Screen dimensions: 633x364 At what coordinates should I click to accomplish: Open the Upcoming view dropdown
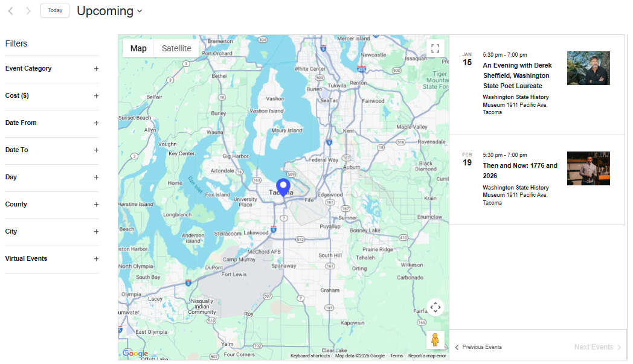point(109,11)
